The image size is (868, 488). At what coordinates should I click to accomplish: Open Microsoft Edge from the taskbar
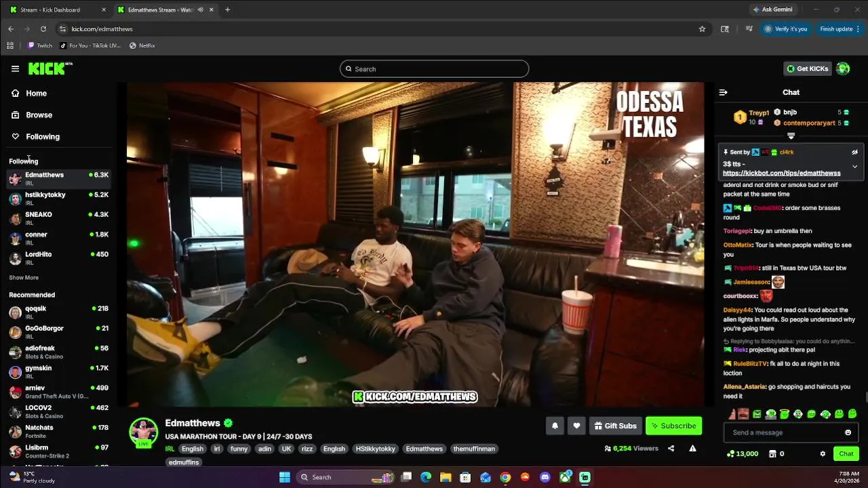tap(426, 477)
